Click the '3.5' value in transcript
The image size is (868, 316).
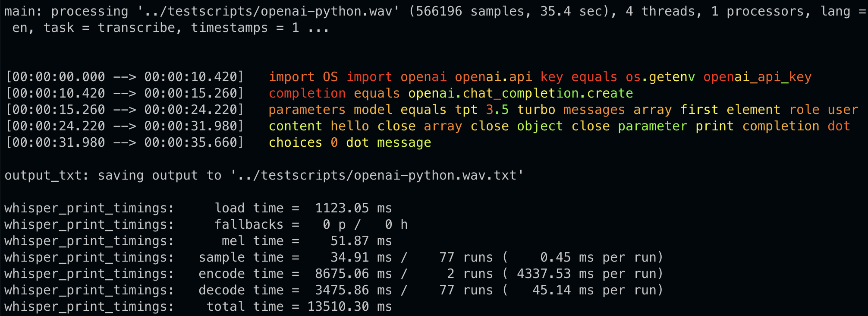497,110
